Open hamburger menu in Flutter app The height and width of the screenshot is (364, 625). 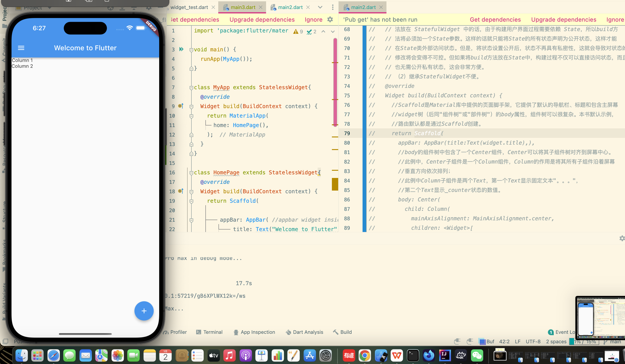[21, 48]
